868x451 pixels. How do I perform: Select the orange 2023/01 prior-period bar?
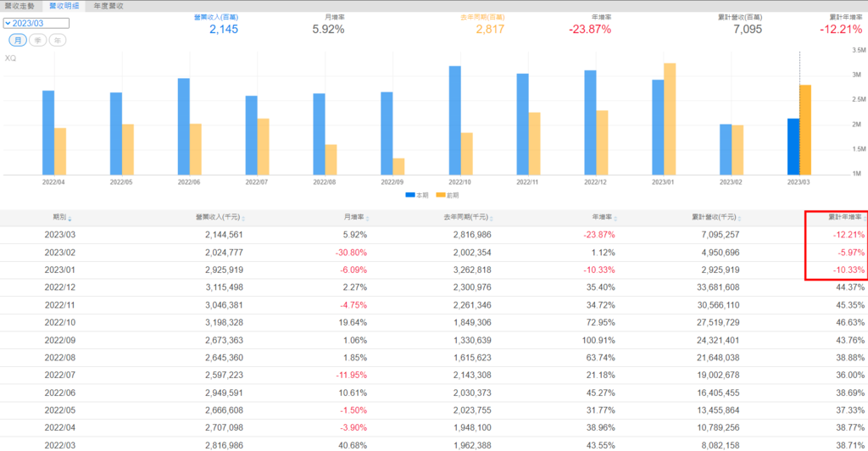click(670, 119)
